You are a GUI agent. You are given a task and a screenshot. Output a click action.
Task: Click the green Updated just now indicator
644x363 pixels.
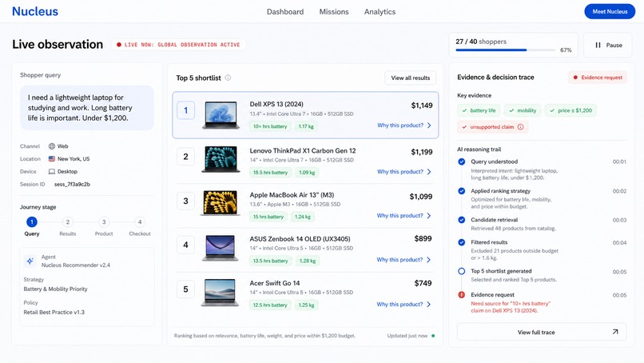pos(433,336)
